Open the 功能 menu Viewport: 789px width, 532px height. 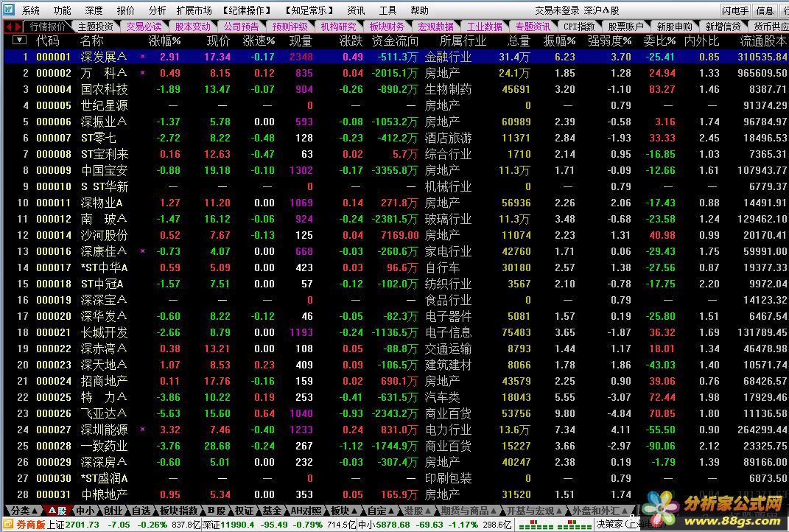tap(63, 10)
